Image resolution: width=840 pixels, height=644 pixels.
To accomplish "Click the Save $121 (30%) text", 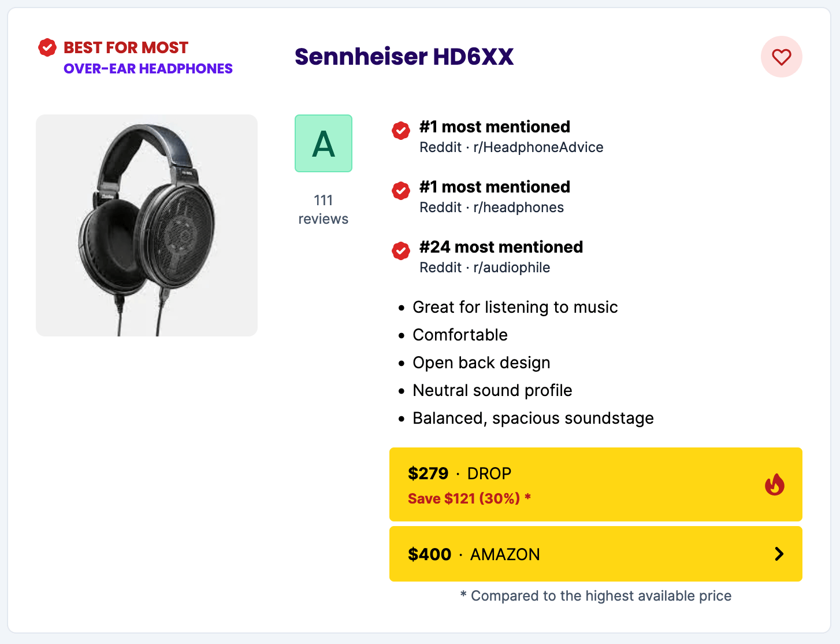I will pyautogui.click(x=469, y=498).
